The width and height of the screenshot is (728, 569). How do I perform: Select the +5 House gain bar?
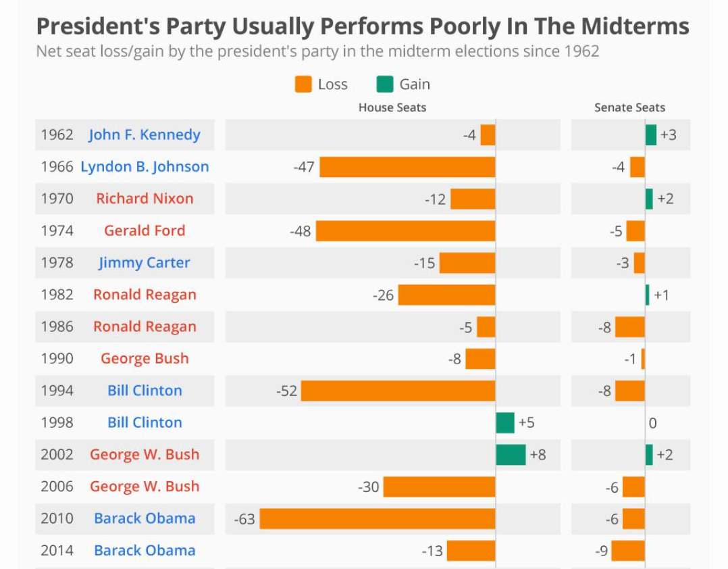(x=505, y=423)
